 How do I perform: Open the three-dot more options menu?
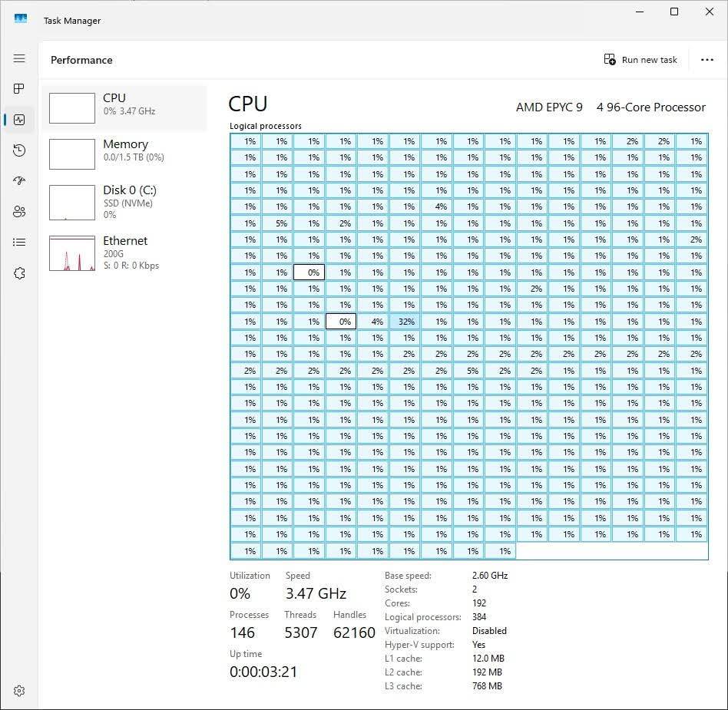coord(706,59)
